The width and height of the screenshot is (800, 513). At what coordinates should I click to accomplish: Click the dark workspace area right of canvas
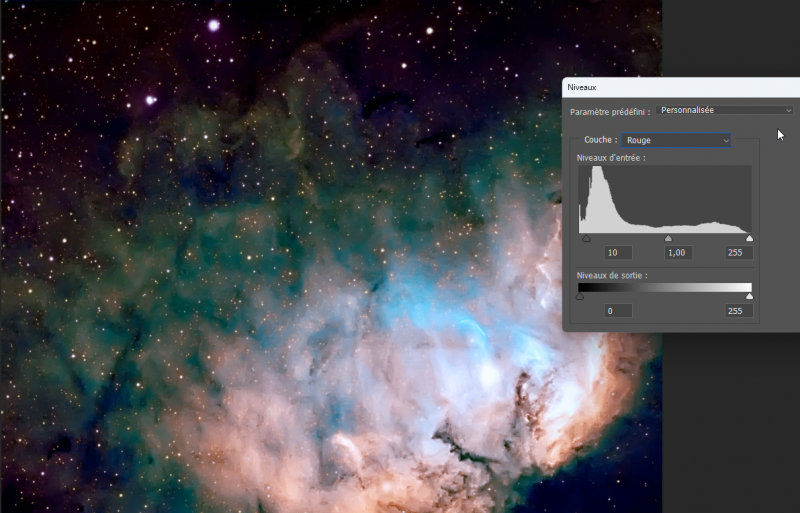point(731,424)
